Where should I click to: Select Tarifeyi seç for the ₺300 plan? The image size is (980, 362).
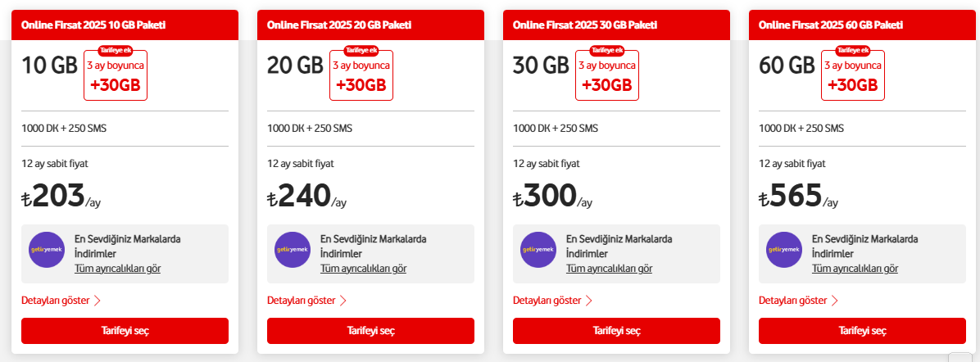click(x=616, y=331)
